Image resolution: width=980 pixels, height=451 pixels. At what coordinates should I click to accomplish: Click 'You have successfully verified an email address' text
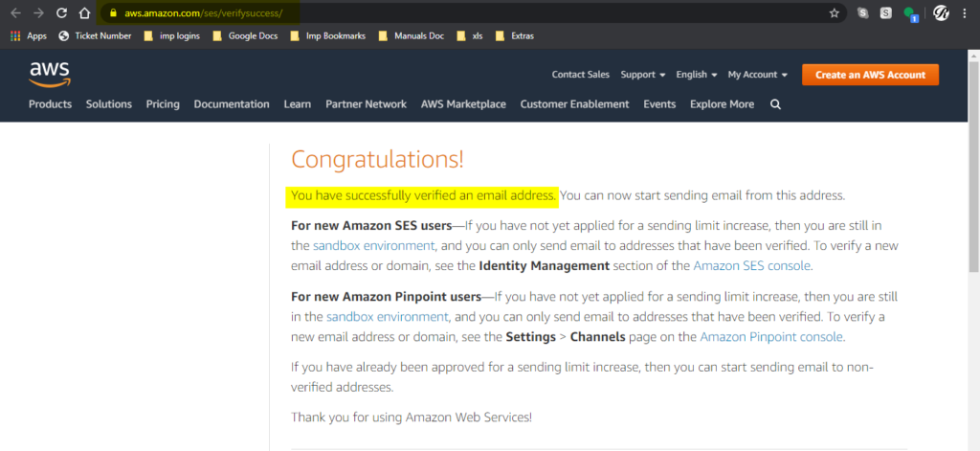coord(424,195)
